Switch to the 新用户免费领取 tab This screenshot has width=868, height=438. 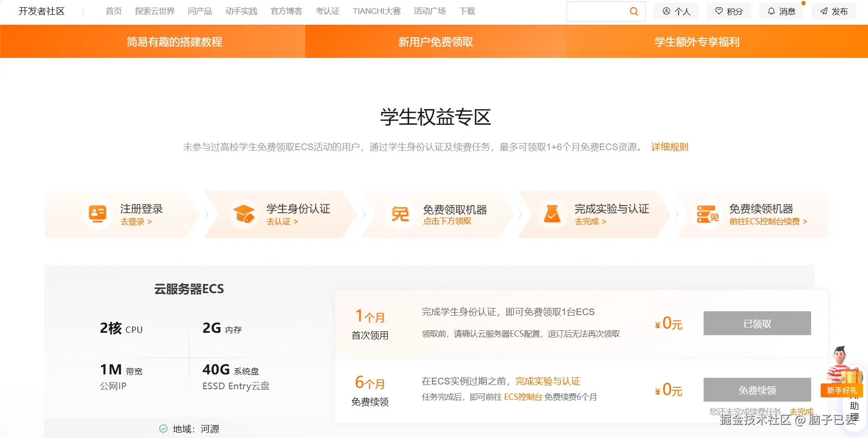pos(436,42)
